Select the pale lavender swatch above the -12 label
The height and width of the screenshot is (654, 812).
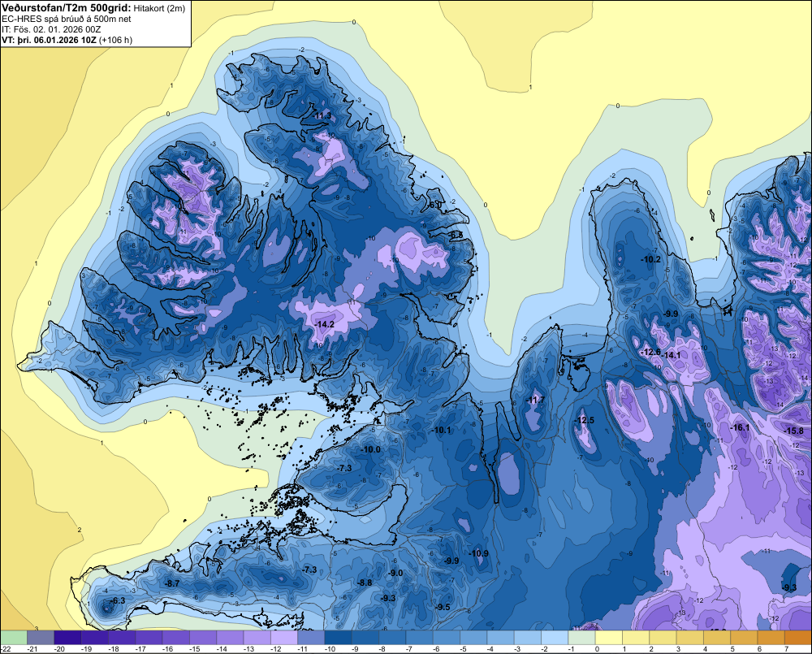tap(283, 637)
